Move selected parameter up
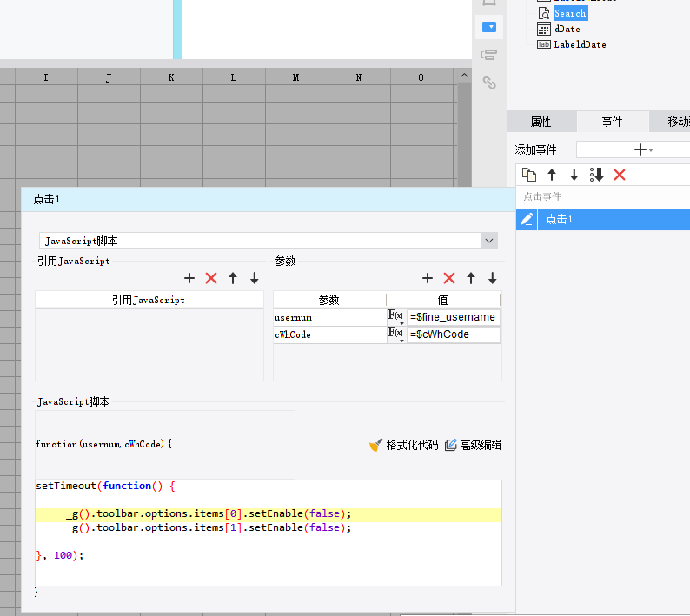 click(471, 278)
